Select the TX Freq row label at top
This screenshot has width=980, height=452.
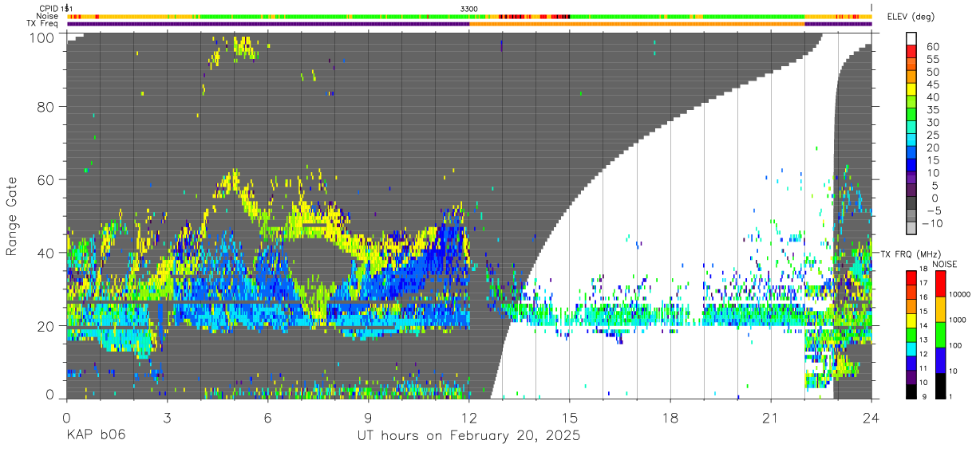pos(43,24)
